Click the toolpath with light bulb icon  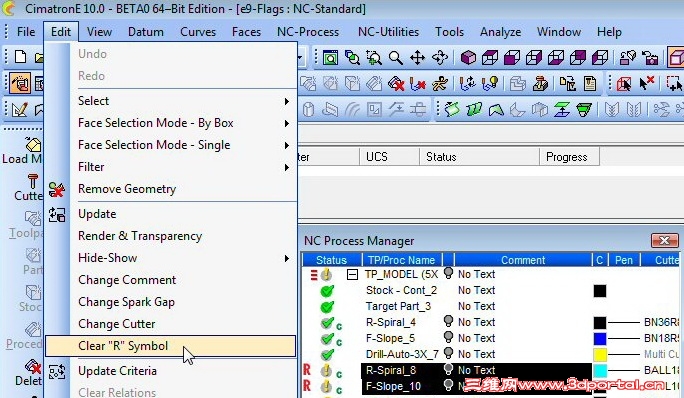tap(489, 83)
